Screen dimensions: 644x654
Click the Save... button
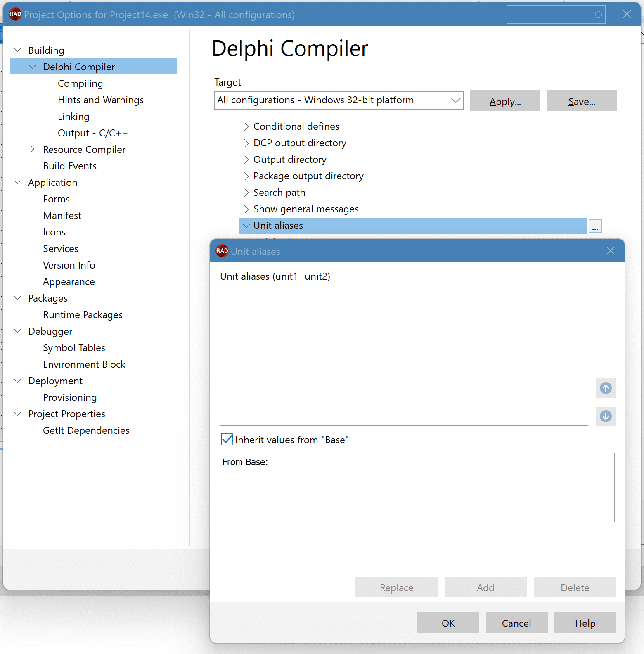pos(582,101)
